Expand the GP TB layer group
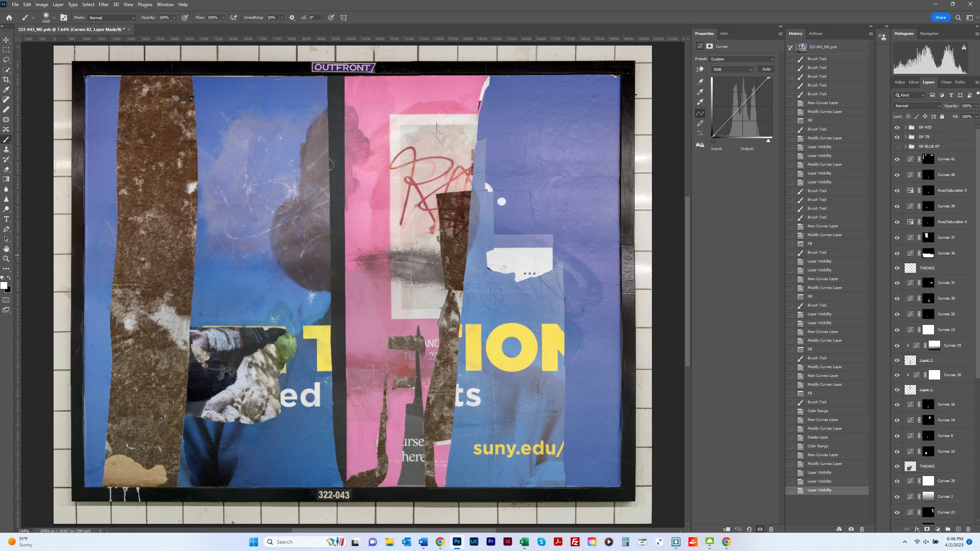The image size is (980, 551). 905,137
